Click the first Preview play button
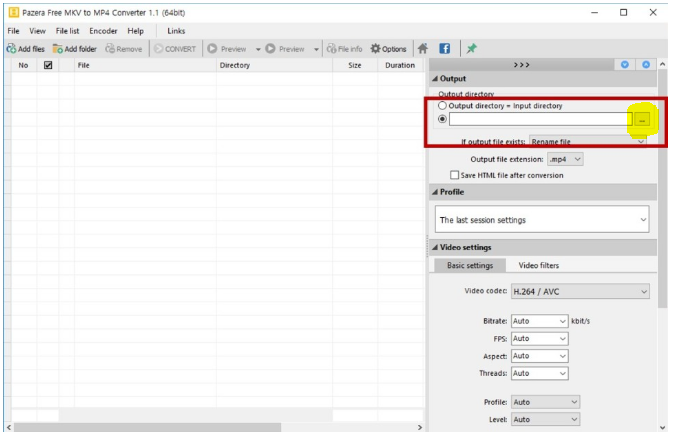The height and width of the screenshot is (436, 673). (x=227, y=49)
